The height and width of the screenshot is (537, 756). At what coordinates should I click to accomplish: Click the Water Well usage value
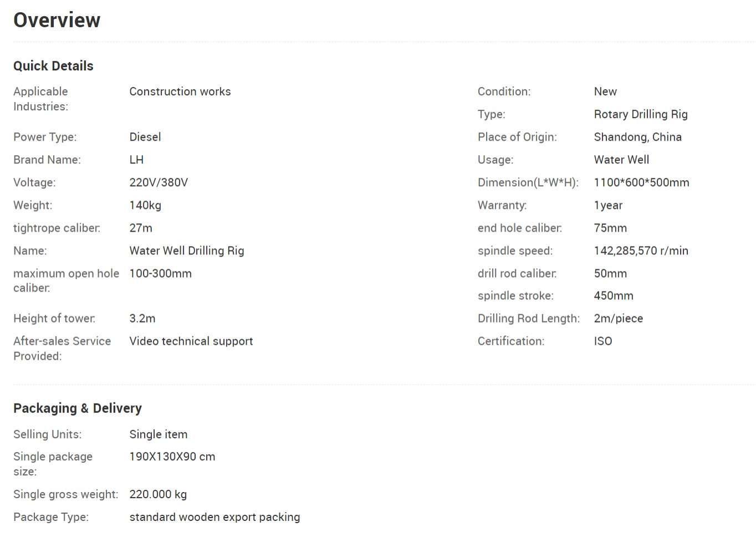click(621, 160)
